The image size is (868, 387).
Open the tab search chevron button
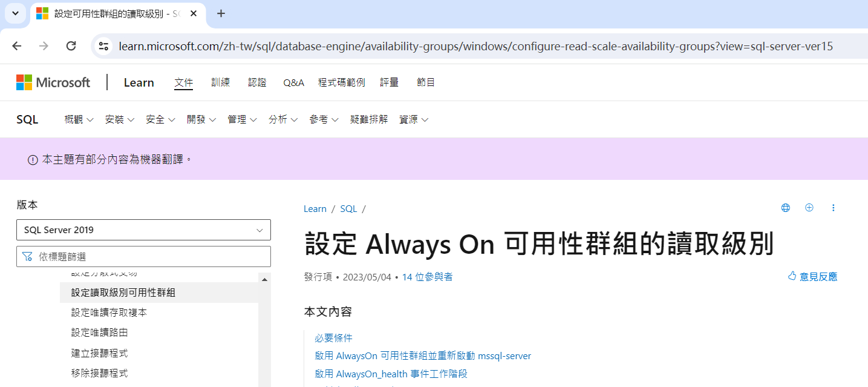(x=15, y=13)
